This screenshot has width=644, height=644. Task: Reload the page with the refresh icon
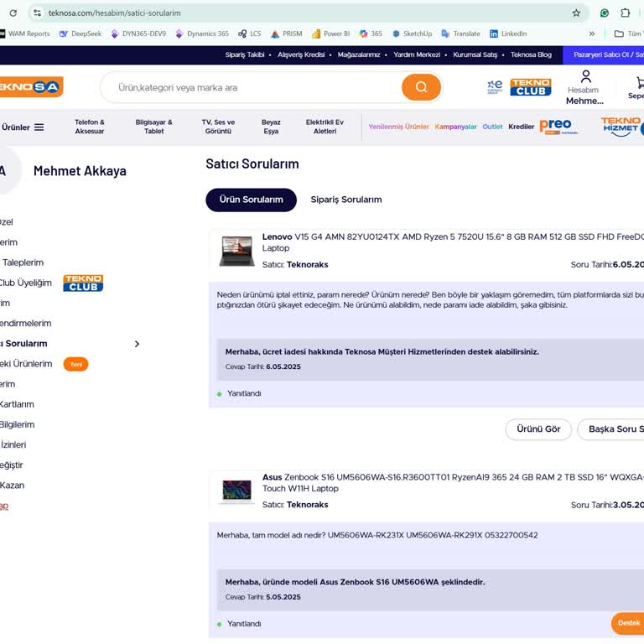coord(13,13)
